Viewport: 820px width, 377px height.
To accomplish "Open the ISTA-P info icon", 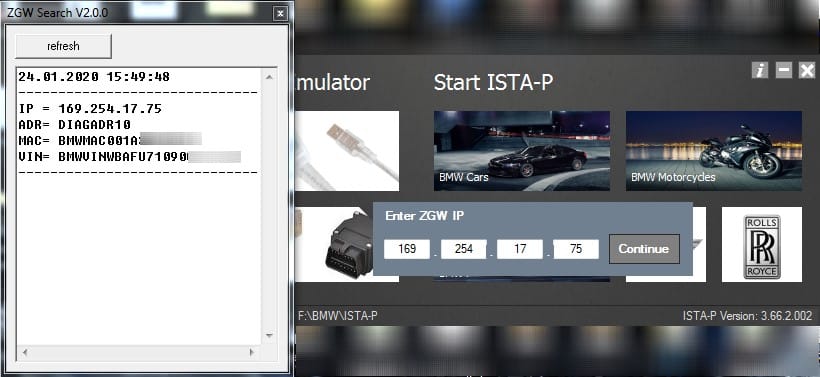I will pos(760,70).
